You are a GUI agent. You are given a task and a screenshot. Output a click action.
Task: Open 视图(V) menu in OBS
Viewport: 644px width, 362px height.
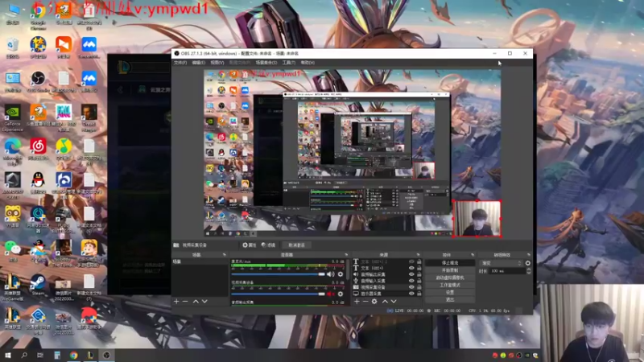tap(217, 63)
